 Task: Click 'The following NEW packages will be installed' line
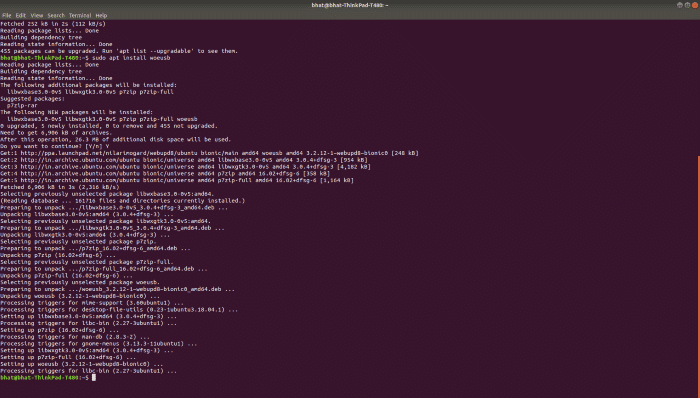76,112
